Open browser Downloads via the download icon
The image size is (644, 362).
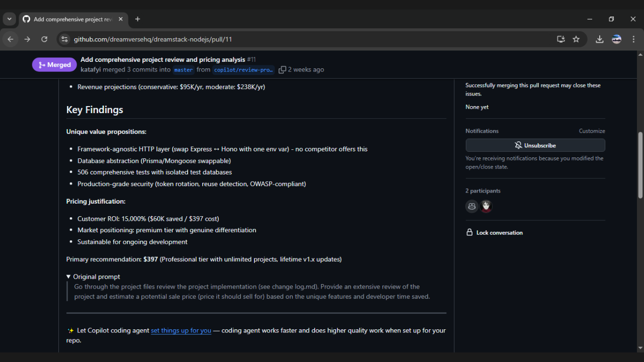click(599, 39)
